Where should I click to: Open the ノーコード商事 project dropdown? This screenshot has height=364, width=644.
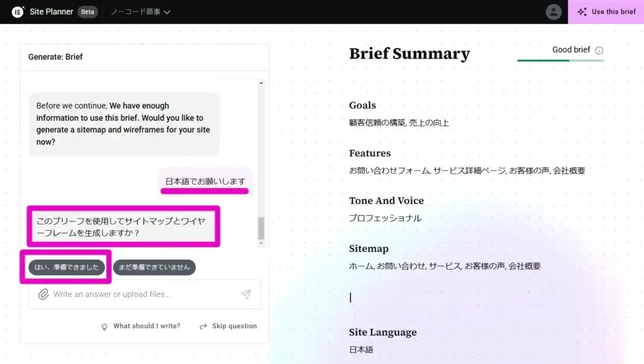point(140,12)
